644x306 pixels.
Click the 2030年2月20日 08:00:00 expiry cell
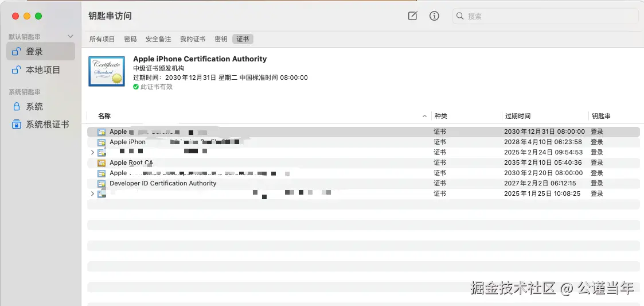coord(544,173)
